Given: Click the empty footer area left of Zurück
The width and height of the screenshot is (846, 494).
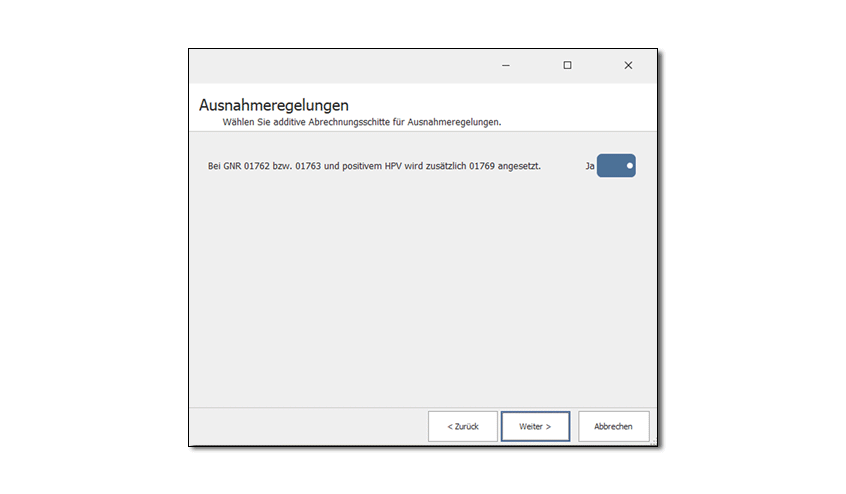Looking at the screenshot, I should click(x=300, y=426).
